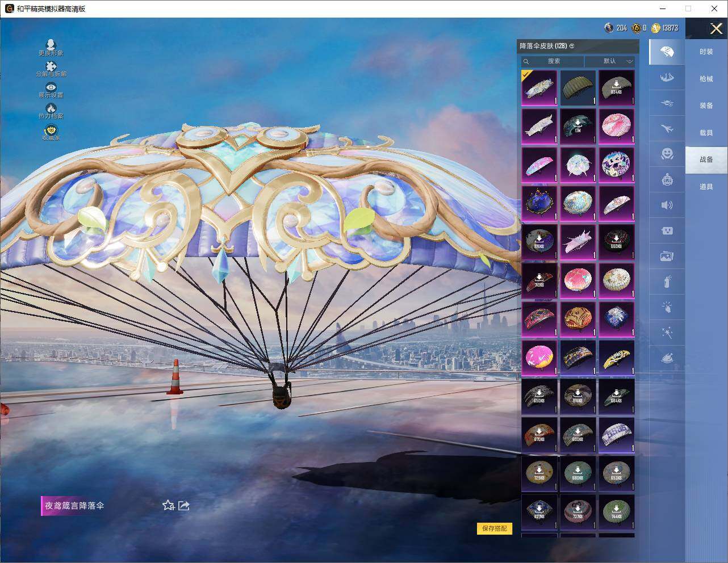The image size is (728, 563).
Task: Download the 729KB parachute skin
Action: coord(539,473)
